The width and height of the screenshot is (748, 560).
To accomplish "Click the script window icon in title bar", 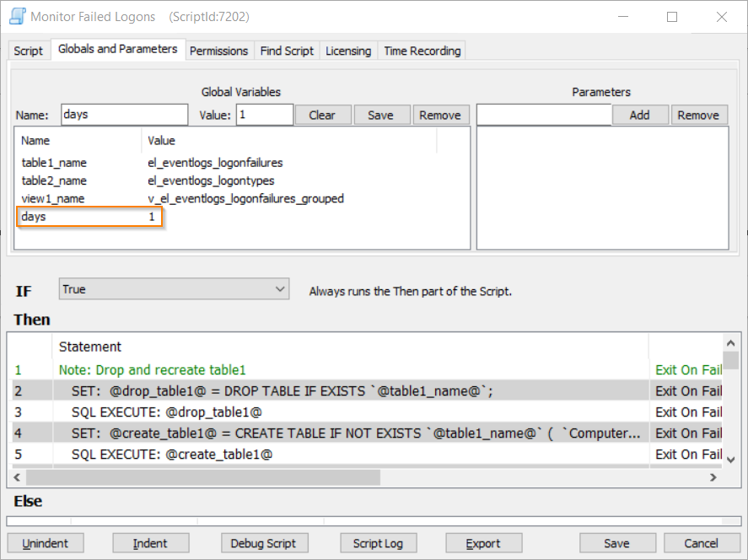I will (x=18, y=16).
